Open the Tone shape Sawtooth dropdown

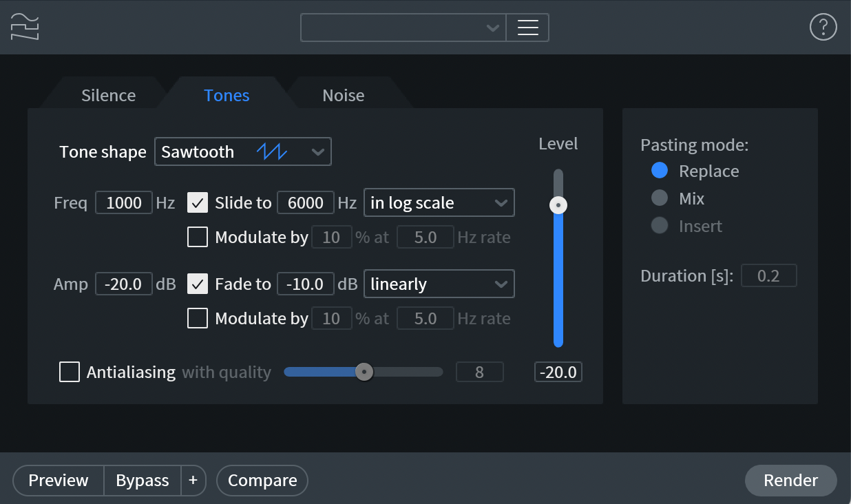point(243,152)
